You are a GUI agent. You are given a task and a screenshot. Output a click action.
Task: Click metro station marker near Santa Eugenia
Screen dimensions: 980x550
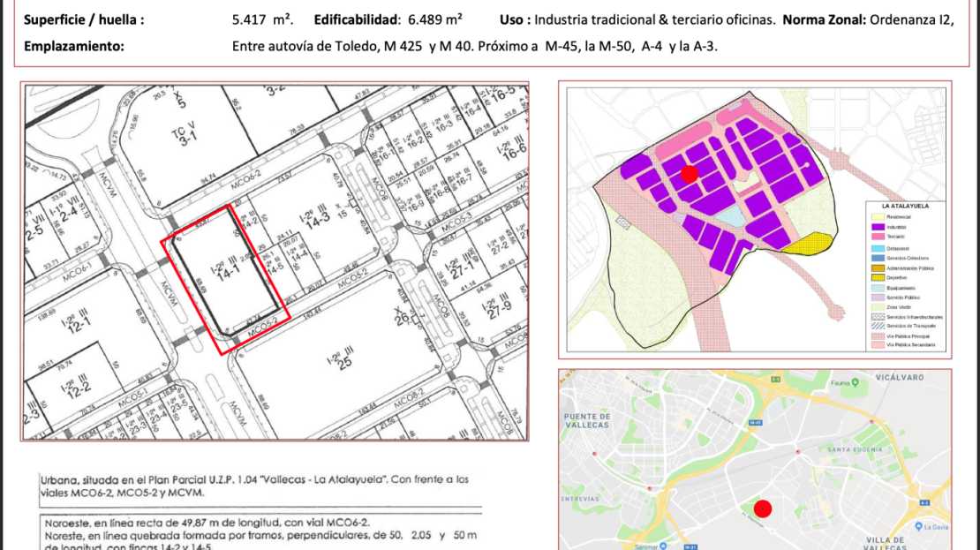tap(798, 452)
